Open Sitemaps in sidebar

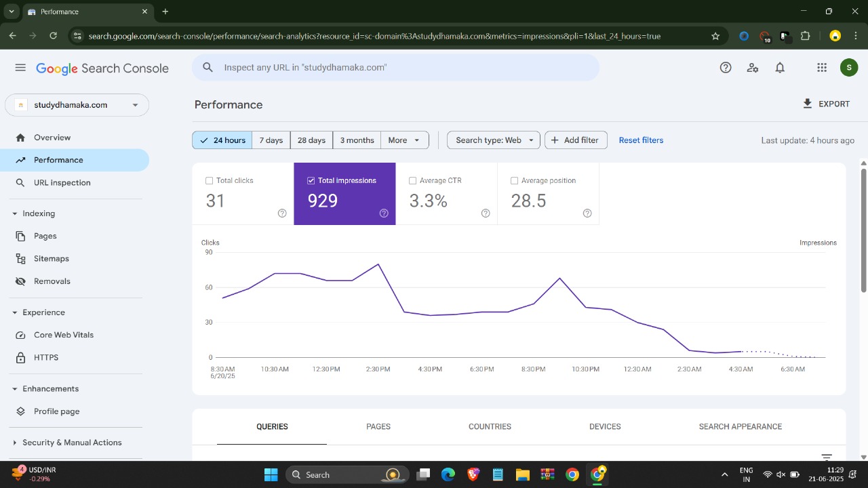click(x=75, y=259)
